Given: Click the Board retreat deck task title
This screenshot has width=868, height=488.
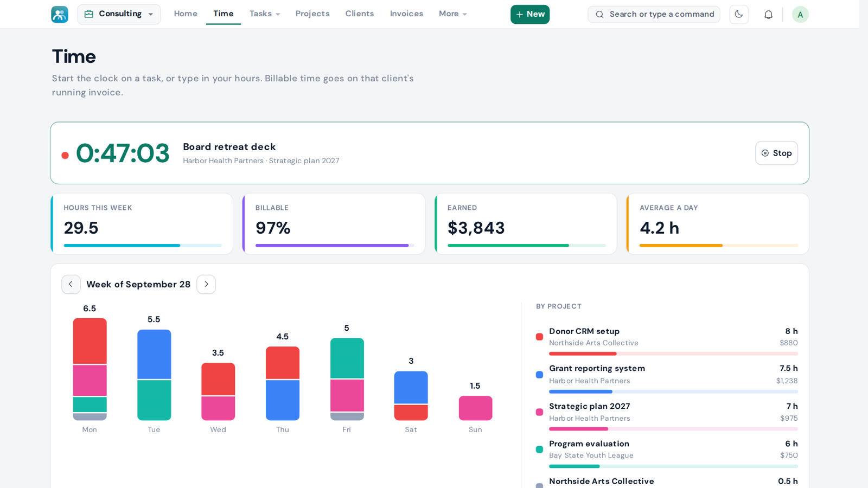Looking at the screenshot, I should point(229,147).
